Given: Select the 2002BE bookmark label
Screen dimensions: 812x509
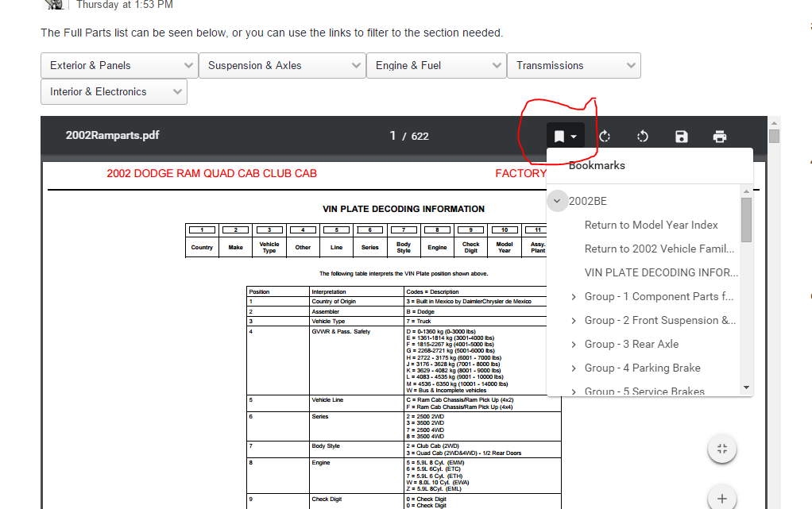Looking at the screenshot, I should click(x=588, y=201).
